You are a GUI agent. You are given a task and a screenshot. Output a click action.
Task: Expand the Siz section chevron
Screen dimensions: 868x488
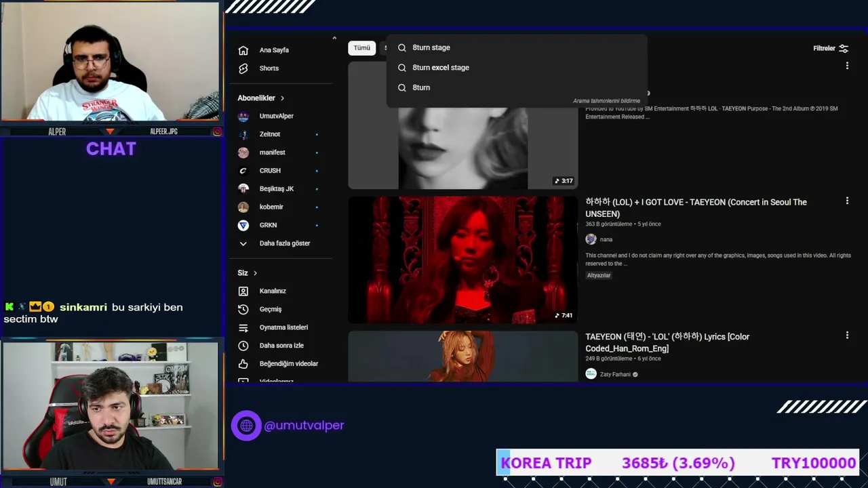255,273
